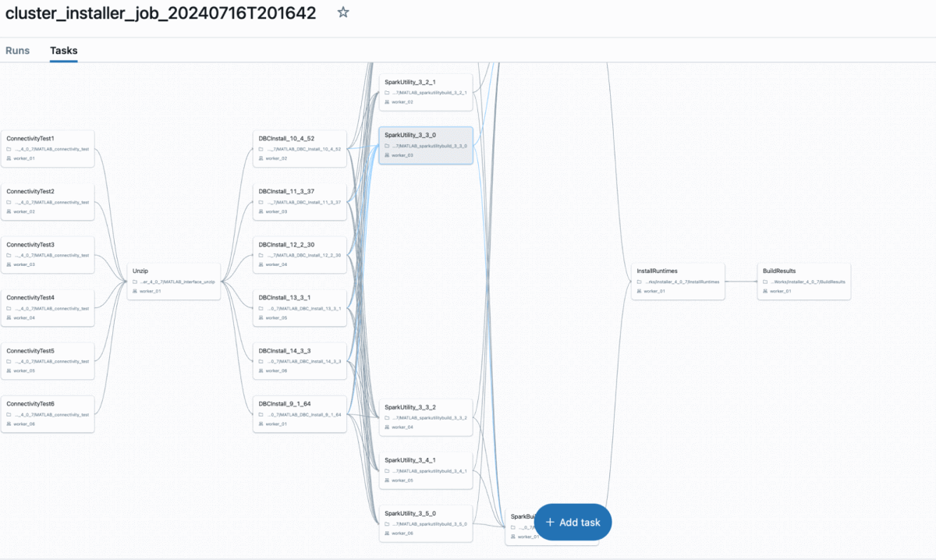Image resolution: width=936 pixels, height=560 pixels.
Task: Switch to the Runs tab
Action: [x=17, y=51]
